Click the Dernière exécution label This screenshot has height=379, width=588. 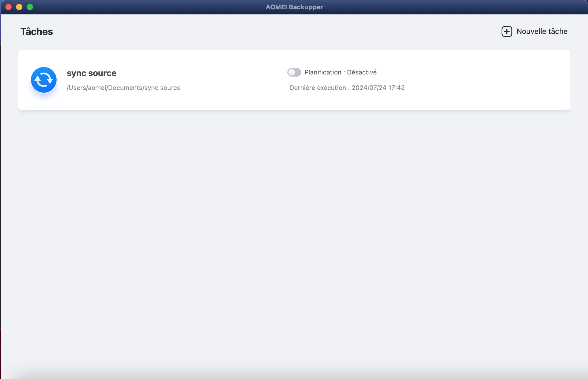[317, 88]
